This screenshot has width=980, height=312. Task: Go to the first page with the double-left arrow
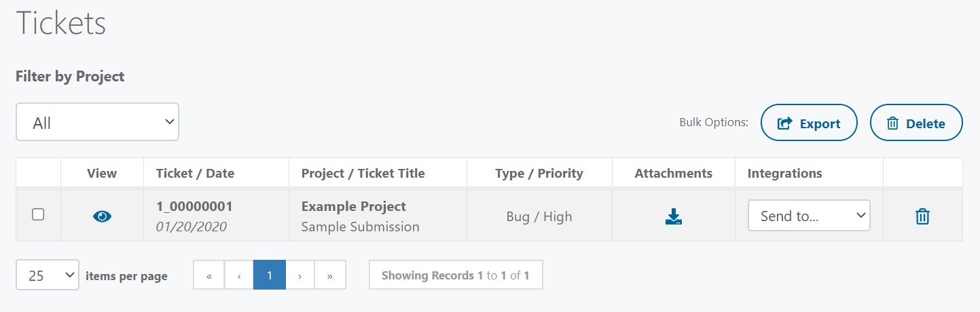(x=209, y=275)
